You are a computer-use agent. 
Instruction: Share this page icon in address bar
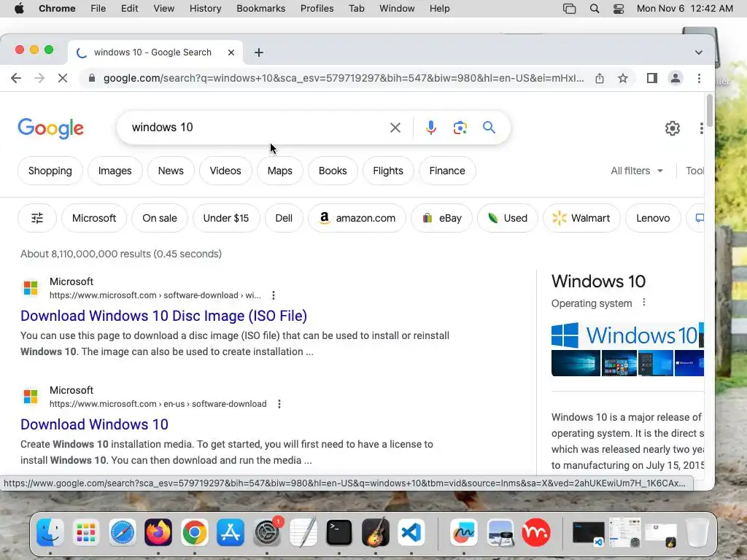tap(600, 78)
